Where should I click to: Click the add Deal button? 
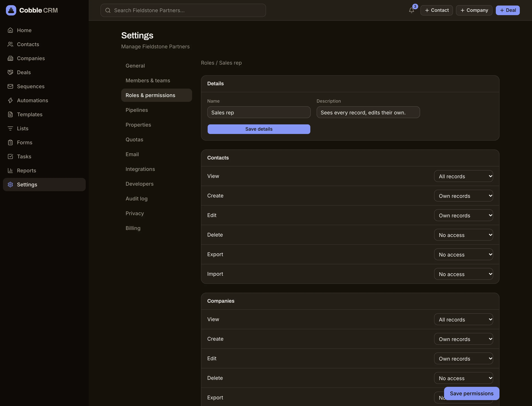[x=508, y=10]
